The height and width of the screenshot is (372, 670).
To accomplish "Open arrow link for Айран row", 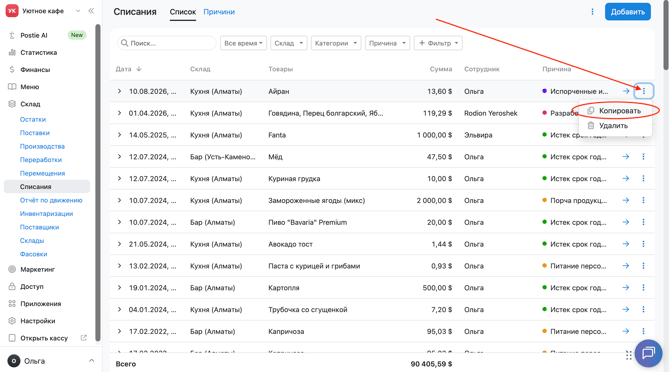I will pos(626,91).
